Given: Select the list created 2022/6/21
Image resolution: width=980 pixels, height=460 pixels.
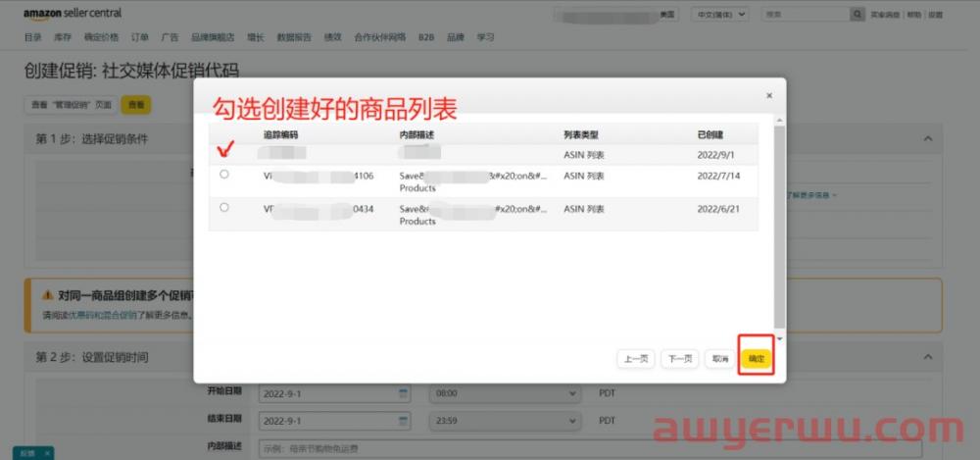Looking at the screenshot, I should [224, 207].
